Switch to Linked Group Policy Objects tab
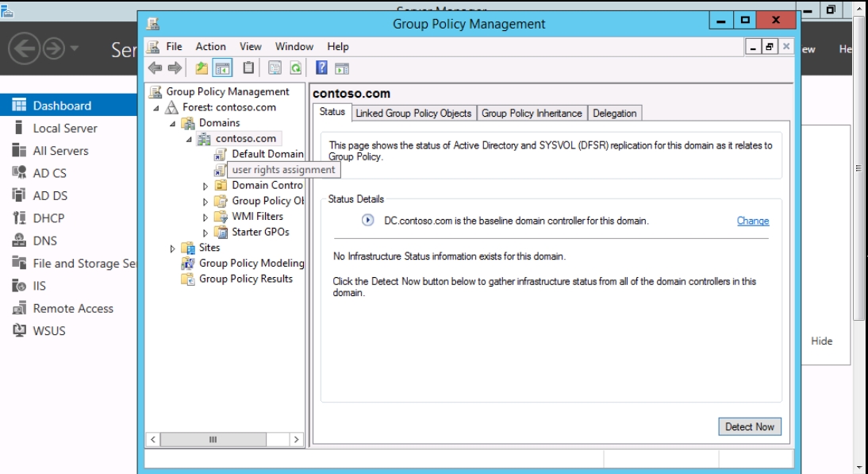This screenshot has height=474, width=868. (413, 114)
